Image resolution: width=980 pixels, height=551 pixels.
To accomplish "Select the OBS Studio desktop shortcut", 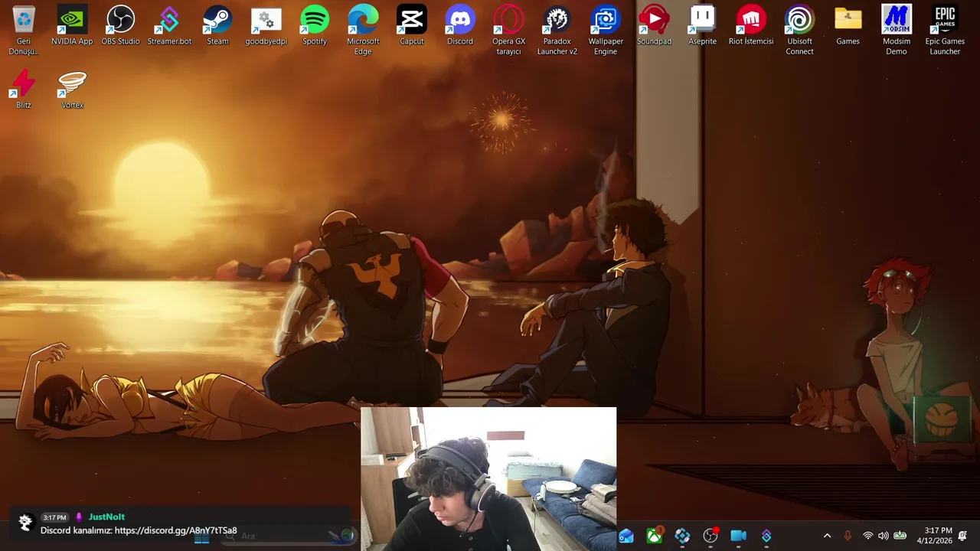I will [120, 26].
